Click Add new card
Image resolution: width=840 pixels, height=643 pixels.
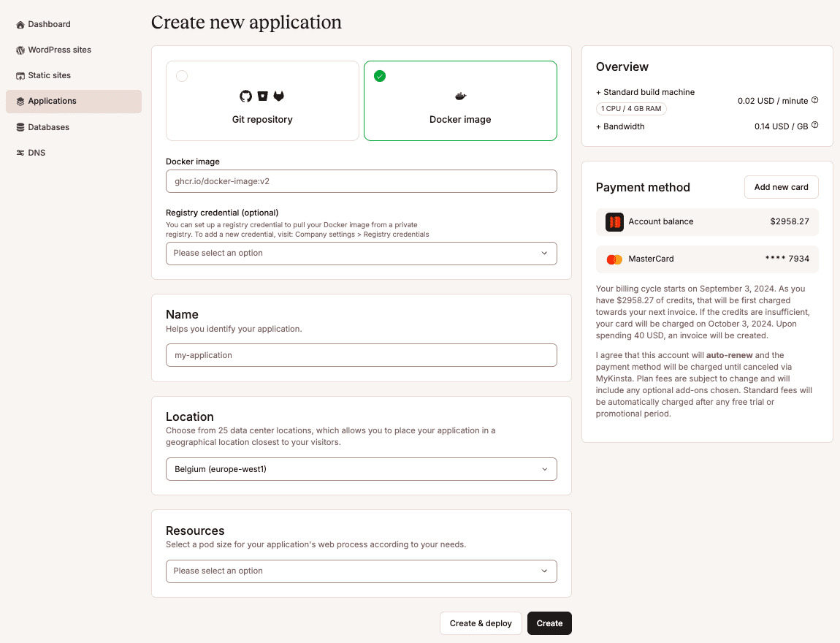click(x=781, y=187)
